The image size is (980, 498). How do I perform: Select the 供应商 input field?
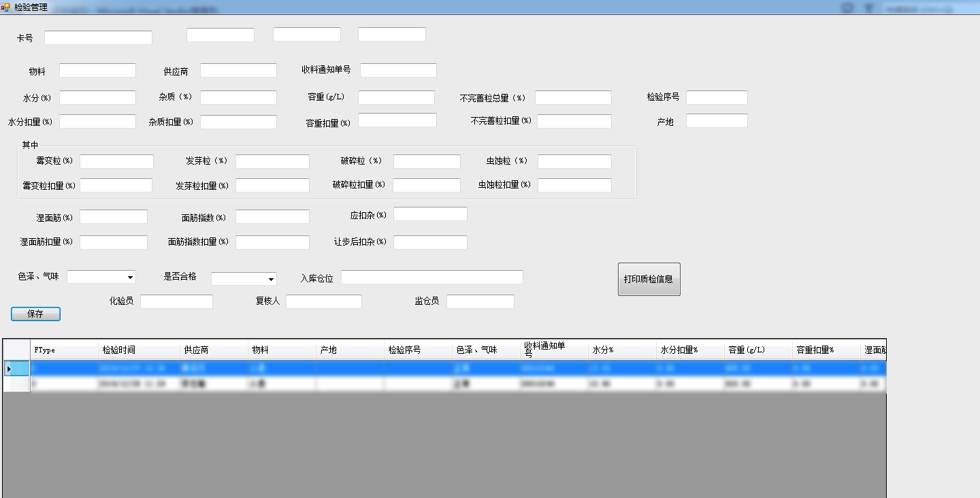[238, 71]
